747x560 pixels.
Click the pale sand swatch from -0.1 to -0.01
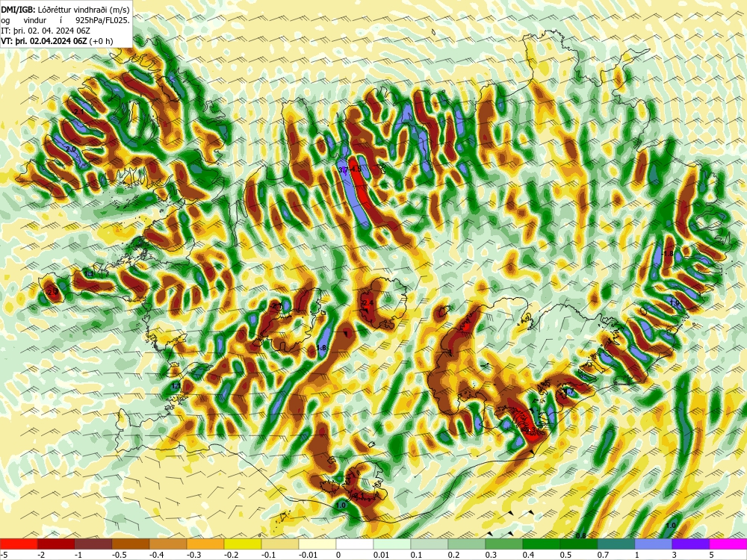coord(280,544)
